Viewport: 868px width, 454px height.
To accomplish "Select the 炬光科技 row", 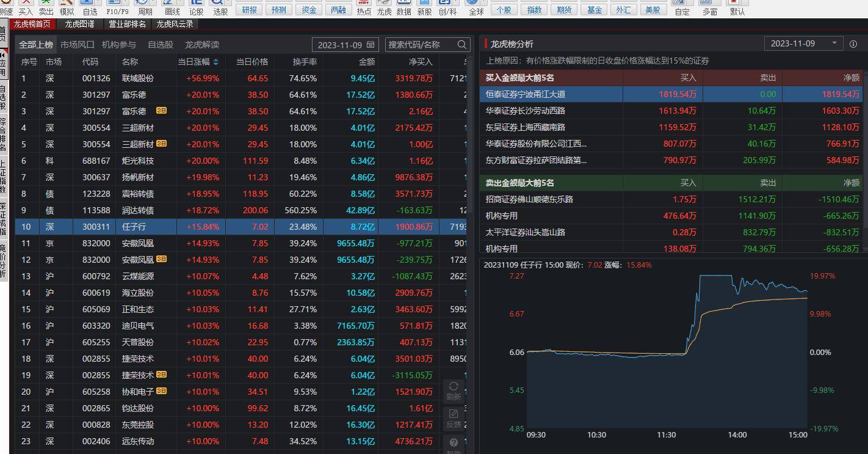I will pyautogui.click(x=241, y=161).
